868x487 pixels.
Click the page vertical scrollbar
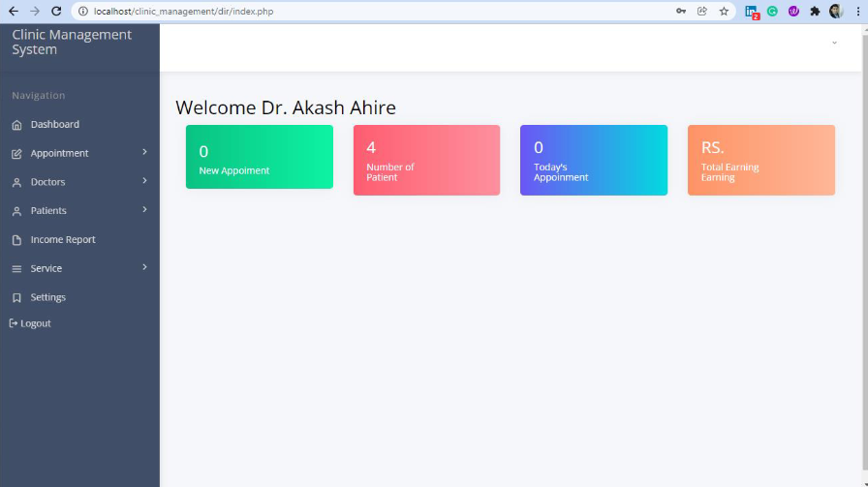coord(865,255)
